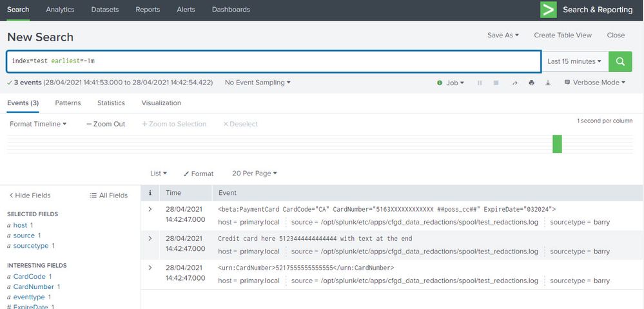Screen dimensions: 644x309
Task: Open the List display dropdown
Action: [x=159, y=174]
